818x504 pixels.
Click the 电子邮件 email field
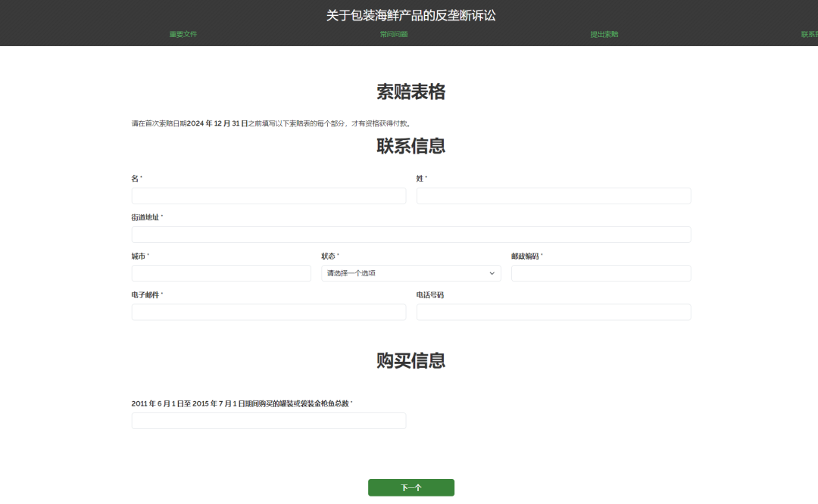pyautogui.click(x=268, y=311)
